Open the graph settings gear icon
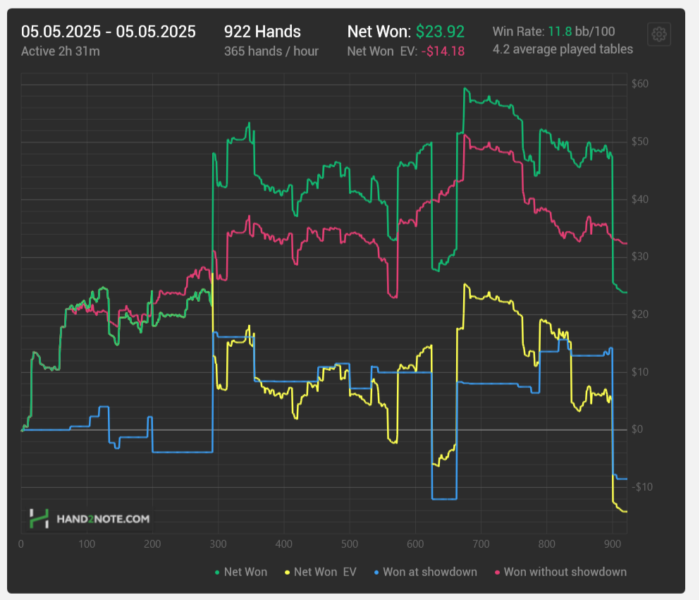Screen dimensions: 700x600 pos(659,34)
